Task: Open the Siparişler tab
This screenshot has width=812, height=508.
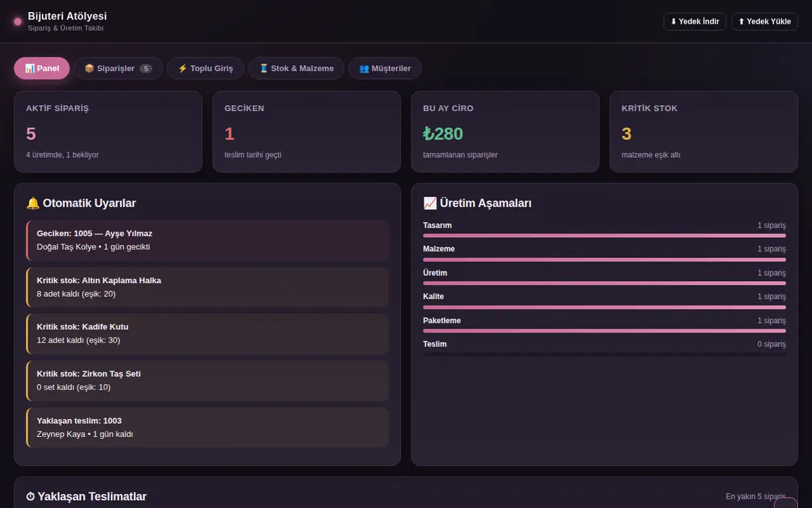Action: (118, 68)
